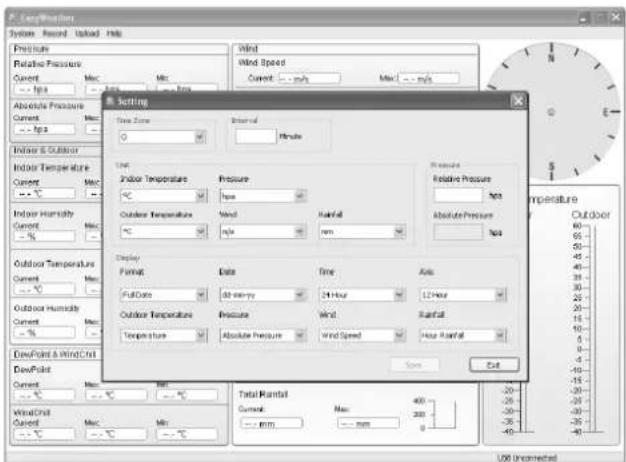
Task: Click the Indoor Temperature Current field
Action: tap(44, 194)
